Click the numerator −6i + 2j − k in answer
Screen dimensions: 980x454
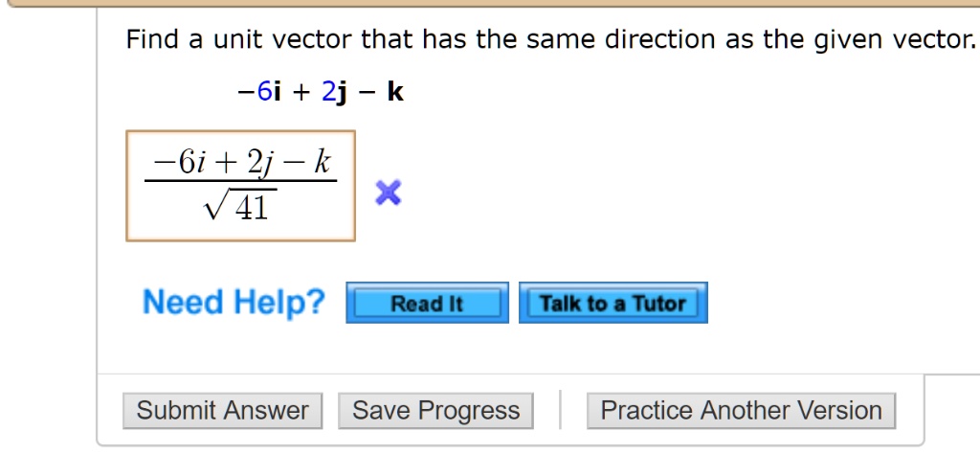pos(240,163)
